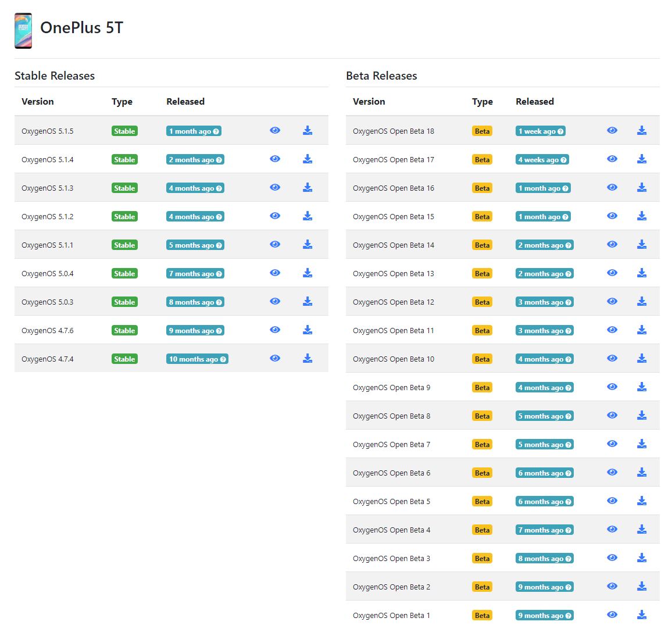Download OxygenOS Open Beta 4
Image resolution: width=672 pixels, height=643 pixels.
(642, 530)
